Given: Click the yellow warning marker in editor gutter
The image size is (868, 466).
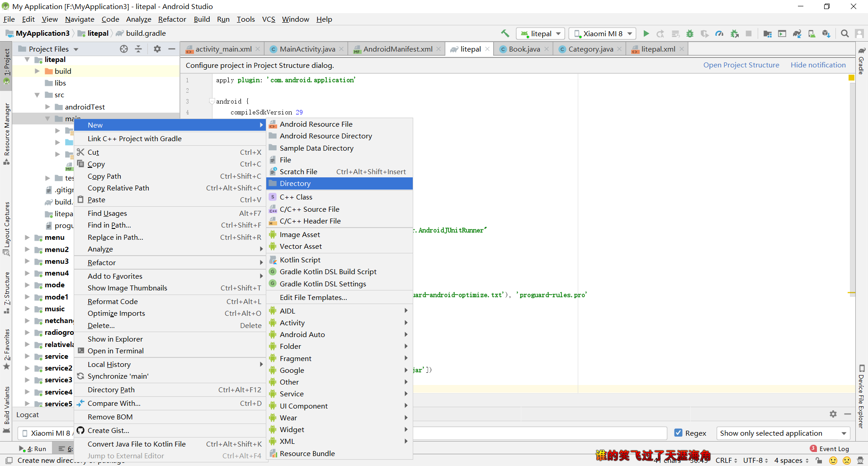Looking at the screenshot, I should (x=851, y=78).
